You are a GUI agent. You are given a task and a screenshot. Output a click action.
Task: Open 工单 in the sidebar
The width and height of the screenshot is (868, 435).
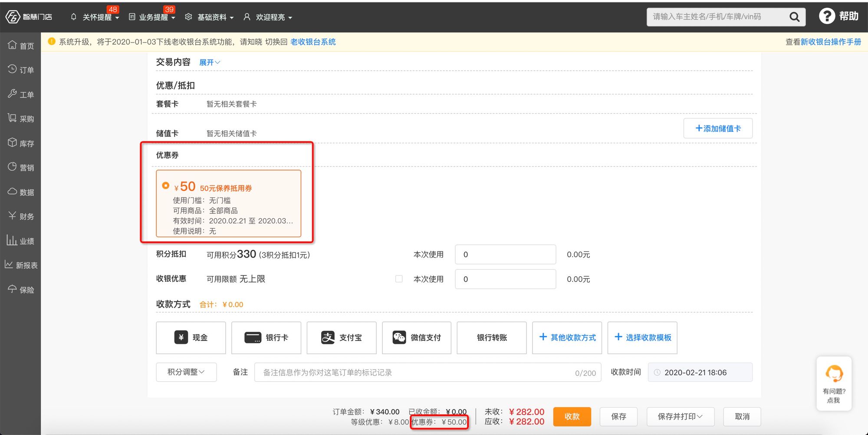pos(20,94)
